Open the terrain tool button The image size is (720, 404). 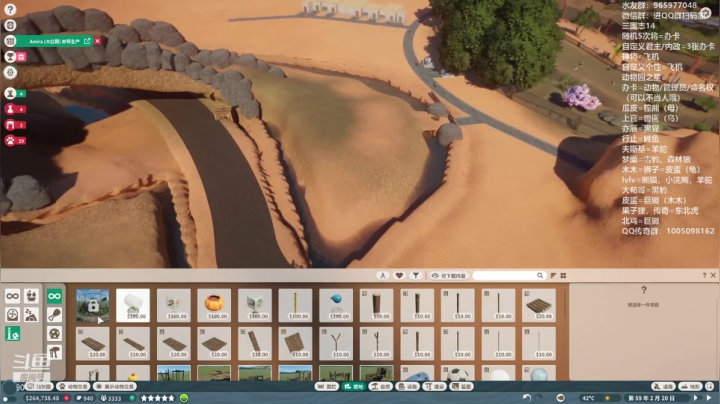click(x=690, y=387)
